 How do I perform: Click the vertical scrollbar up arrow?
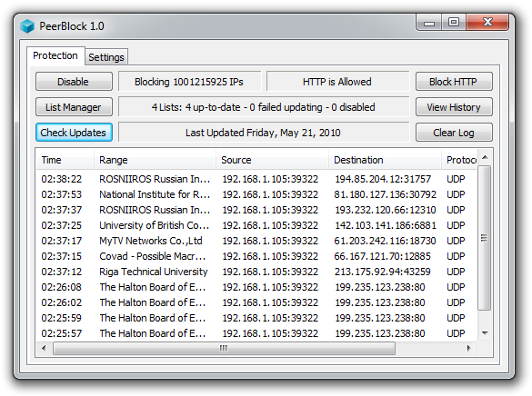click(x=485, y=157)
